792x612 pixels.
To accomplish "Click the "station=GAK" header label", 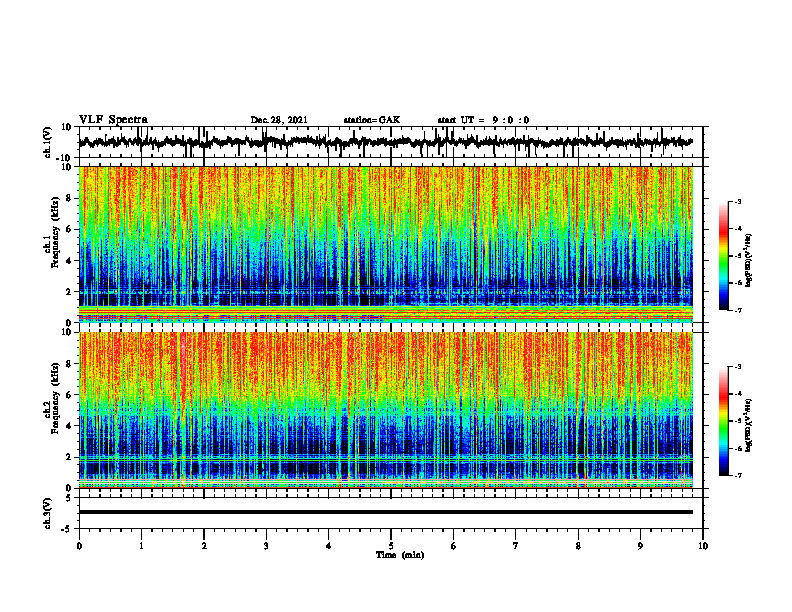I will coord(372,120).
